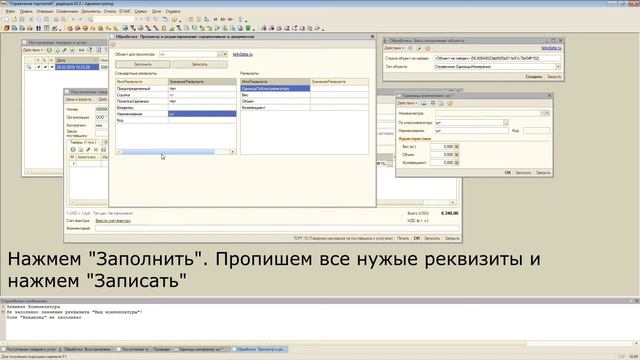Open the Справка menu
Screen dimensions: 640x360
[173, 11]
